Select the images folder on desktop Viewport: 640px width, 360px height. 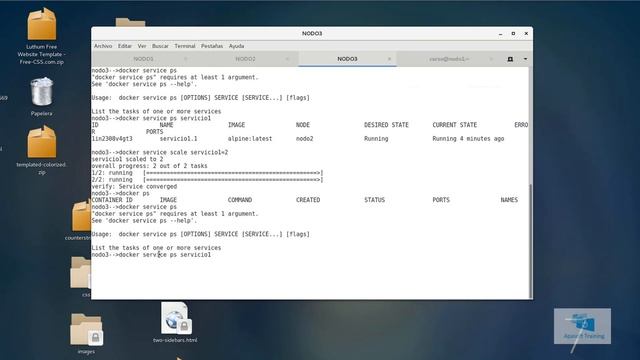click(86, 333)
